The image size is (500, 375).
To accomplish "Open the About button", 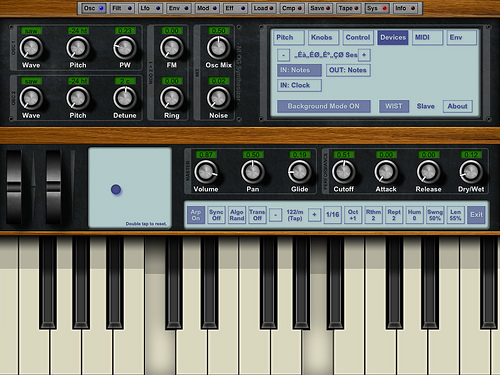I will (x=457, y=106).
